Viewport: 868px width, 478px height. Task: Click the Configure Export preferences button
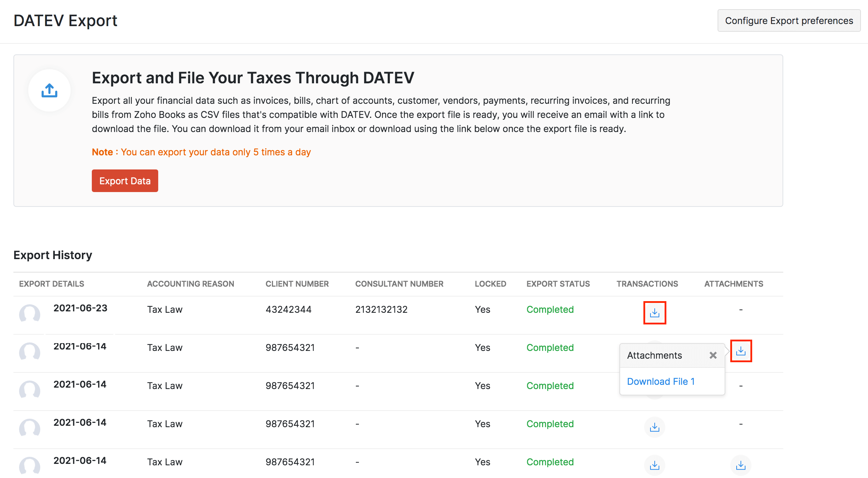tap(789, 20)
